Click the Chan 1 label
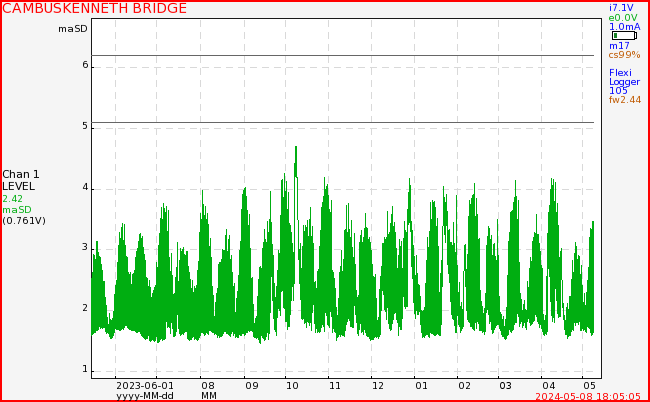The image size is (650, 402). point(21,174)
